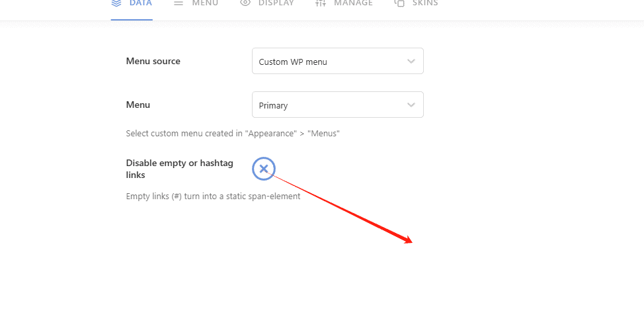
Task: Click the sliders icon beside Manage tab
Action: pos(321,3)
